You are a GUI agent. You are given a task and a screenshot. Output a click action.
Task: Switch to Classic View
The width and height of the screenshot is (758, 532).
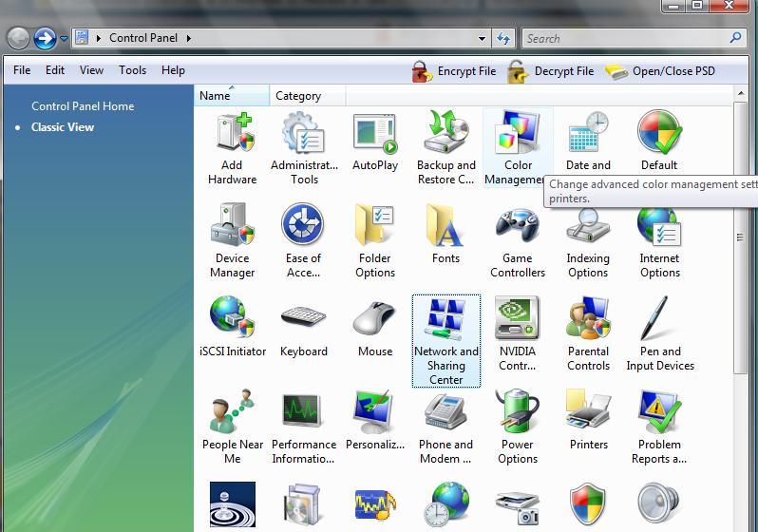coord(63,127)
